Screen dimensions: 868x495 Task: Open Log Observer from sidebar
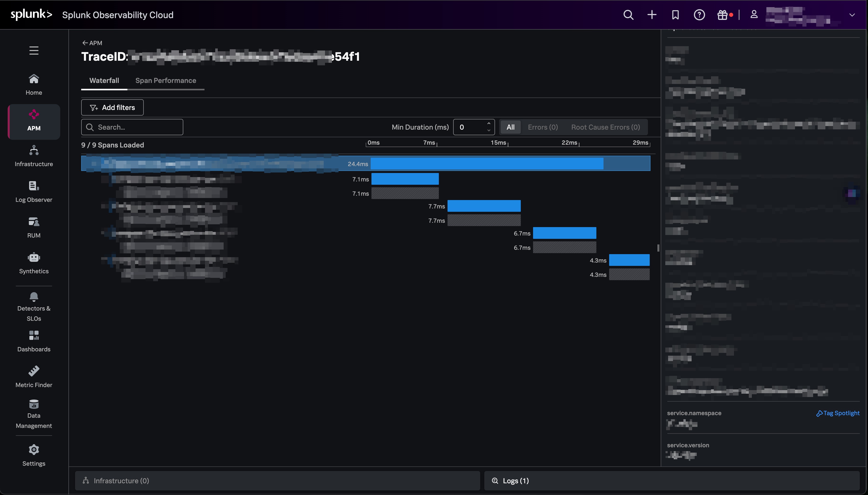34,191
